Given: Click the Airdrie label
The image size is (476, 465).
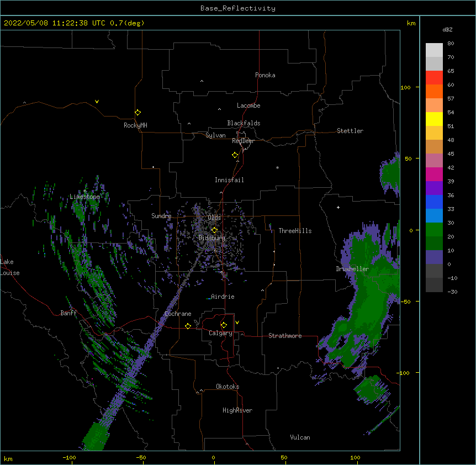Looking at the screenshot, I should [223, 297].
